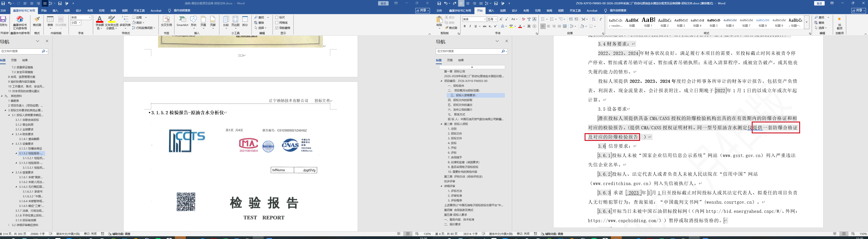The image size is (868, 239).
Task: Click the search box in right navigation pane
Action: pos(468,51)
